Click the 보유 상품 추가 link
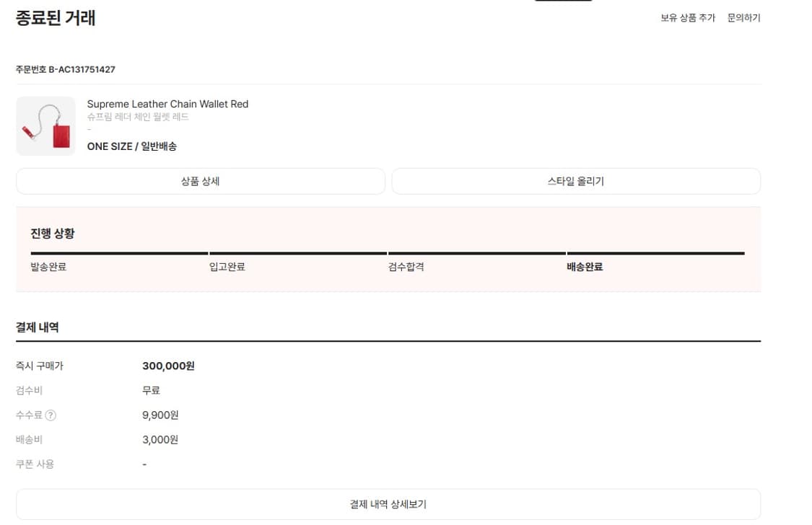Image resolution: width=812 pixels, height=525 pixels. click(x=687, y=18)
